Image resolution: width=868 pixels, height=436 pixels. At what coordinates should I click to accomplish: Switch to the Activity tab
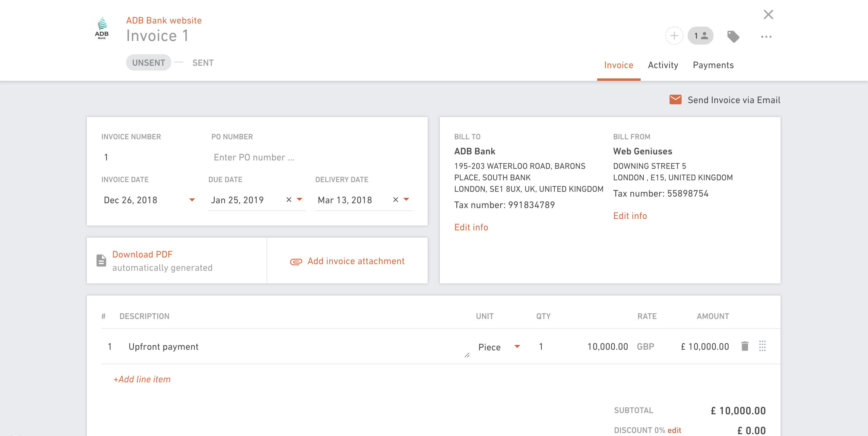(663, 65)
